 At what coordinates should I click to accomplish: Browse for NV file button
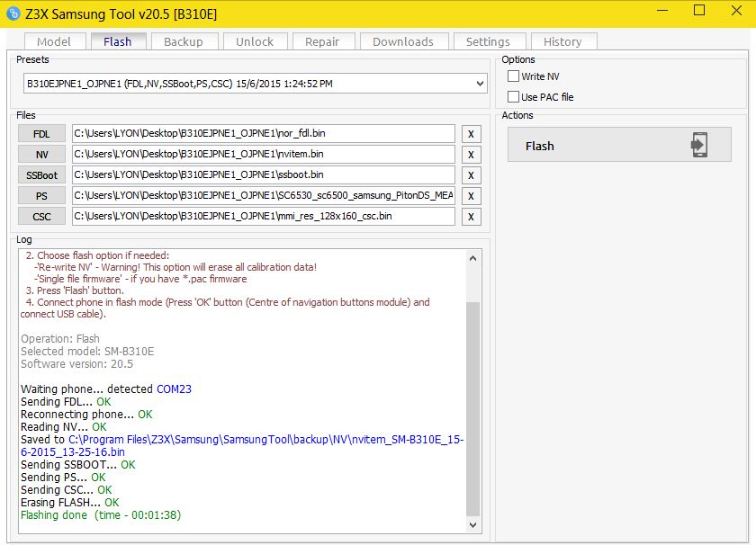pyautogui.click(x=41, y=155)
